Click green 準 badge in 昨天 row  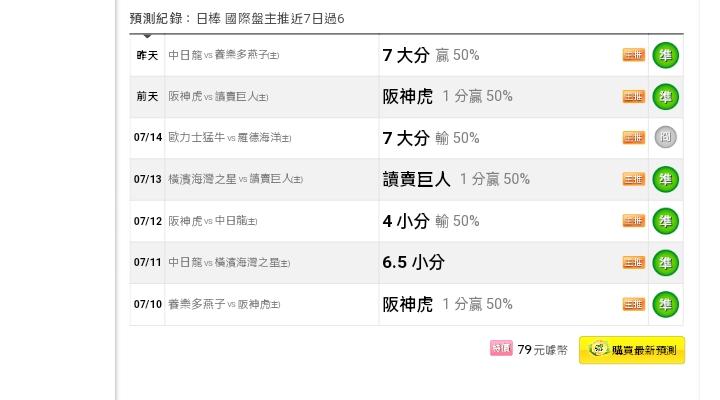pos(665,55)
